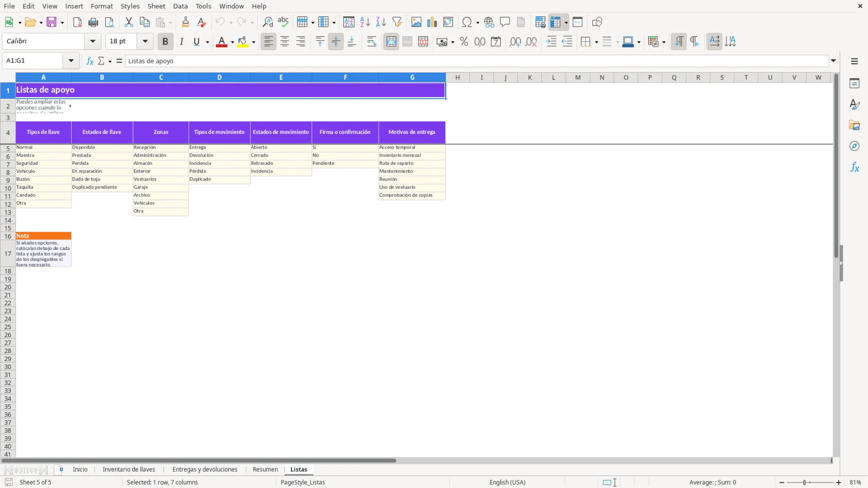Open the Format menu

coord(102,6)
